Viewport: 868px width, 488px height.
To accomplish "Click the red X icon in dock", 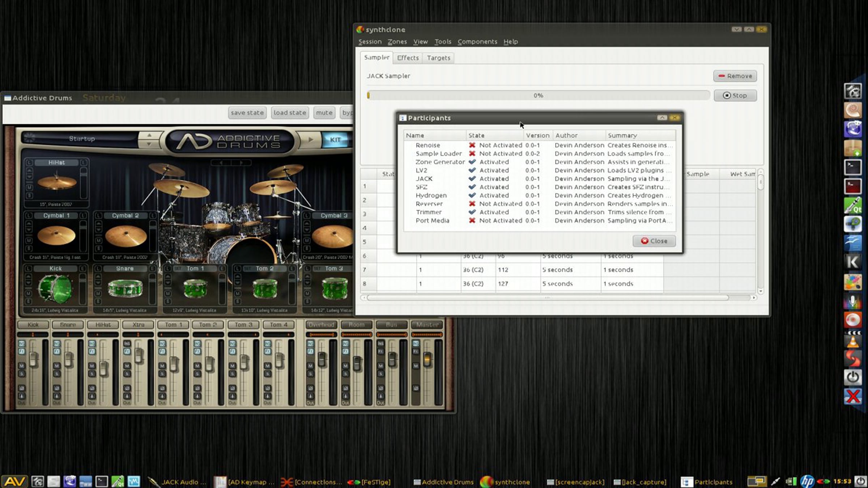I will tap(853, 396).
